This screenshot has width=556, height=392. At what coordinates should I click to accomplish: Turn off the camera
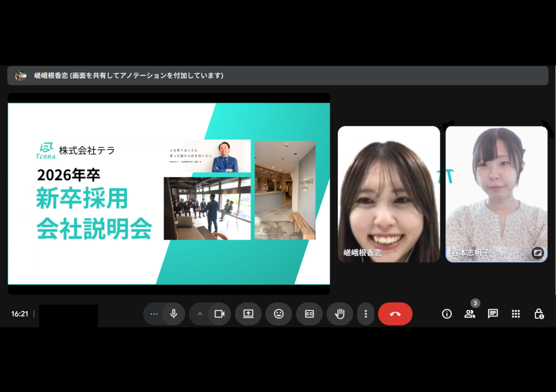pyautogui.click(x=219, y=314)
